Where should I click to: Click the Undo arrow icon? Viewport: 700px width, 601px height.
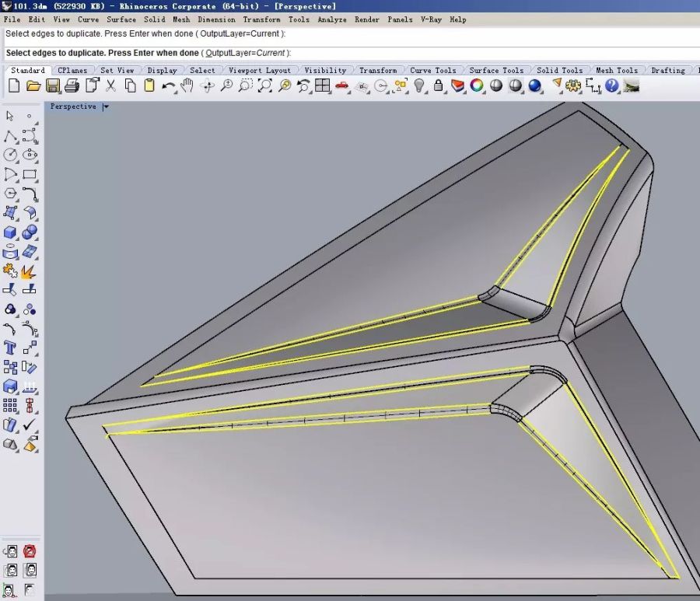[168, 86]
